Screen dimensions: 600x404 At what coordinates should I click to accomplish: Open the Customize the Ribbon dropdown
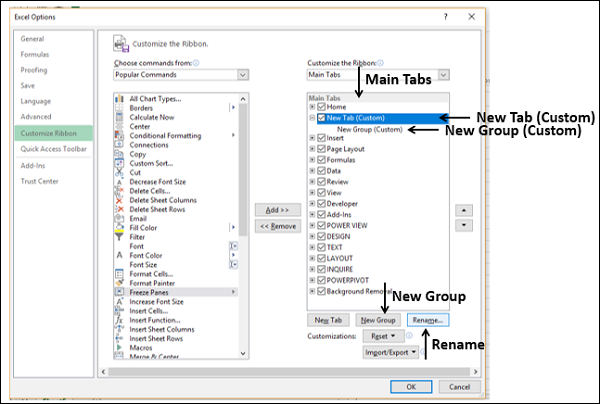(444, 74)
